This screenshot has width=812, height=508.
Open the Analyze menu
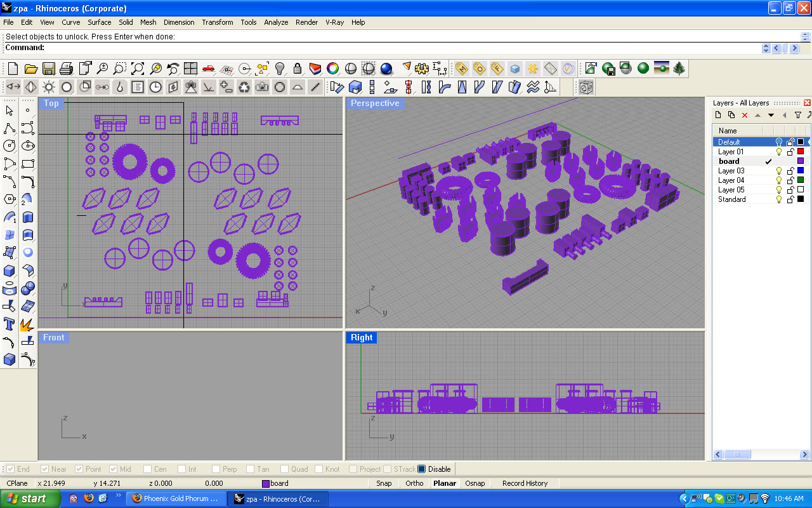(x=276, y=22)
